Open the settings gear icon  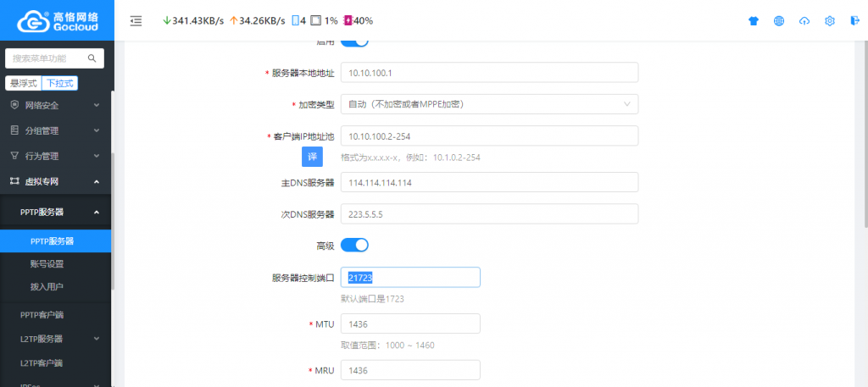pyautogui.click(x=829, y=21)
